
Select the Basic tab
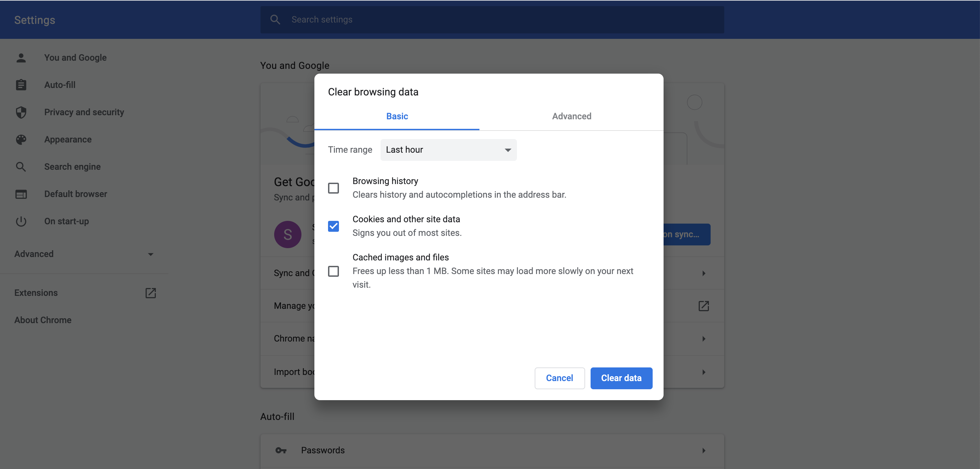(397, 116)
